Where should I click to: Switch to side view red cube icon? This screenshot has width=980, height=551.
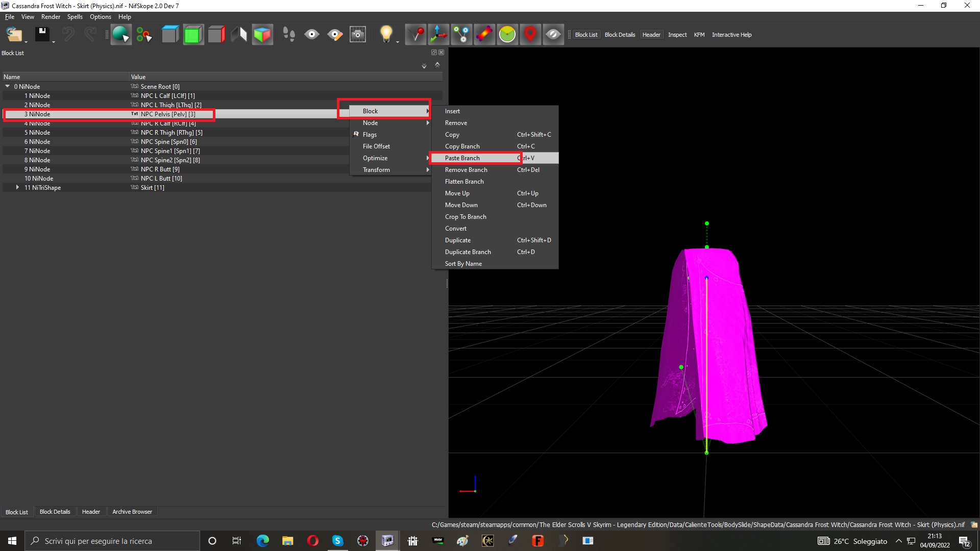tap(216, 35)
